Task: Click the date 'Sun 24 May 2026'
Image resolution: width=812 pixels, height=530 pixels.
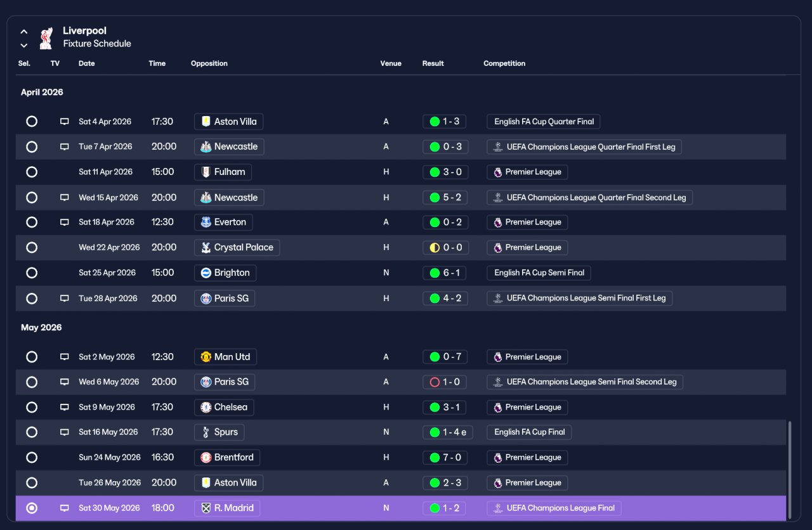Action: 110,457
